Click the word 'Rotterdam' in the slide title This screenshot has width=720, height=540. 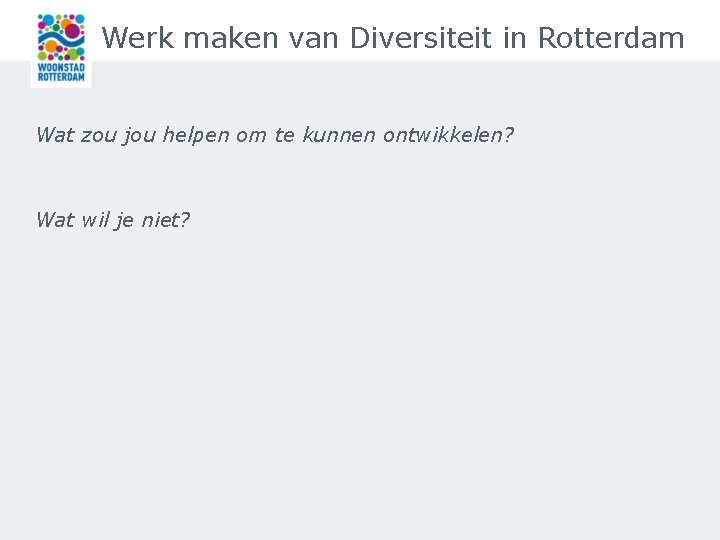tap(611, 38)
